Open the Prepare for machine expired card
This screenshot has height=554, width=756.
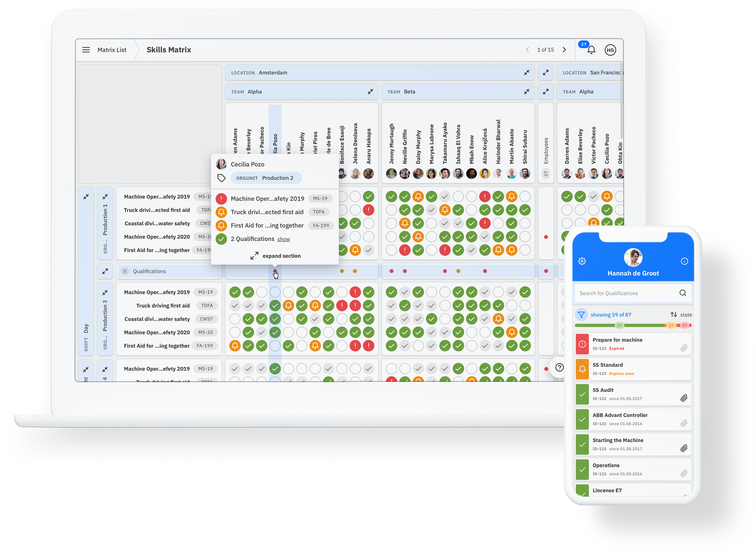(x=633, y=344)
